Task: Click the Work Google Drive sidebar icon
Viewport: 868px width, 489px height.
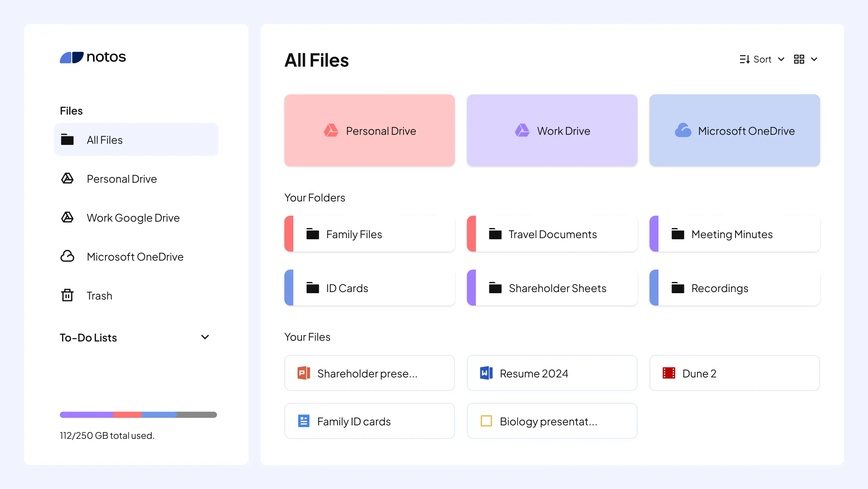Action: (67, 217)
